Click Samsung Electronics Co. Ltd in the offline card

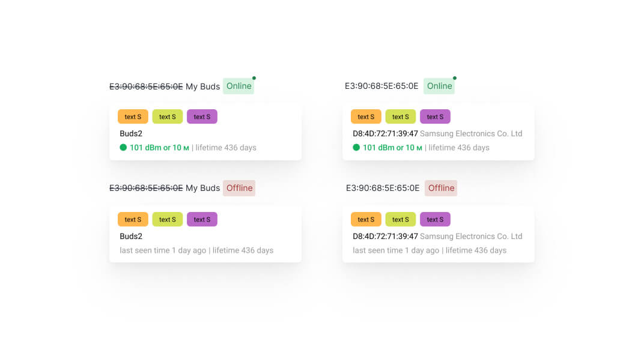tap(471, 237)
